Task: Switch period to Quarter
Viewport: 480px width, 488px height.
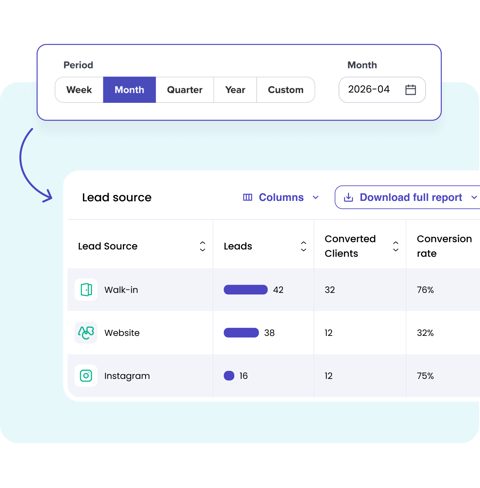Action: (185, 90)
